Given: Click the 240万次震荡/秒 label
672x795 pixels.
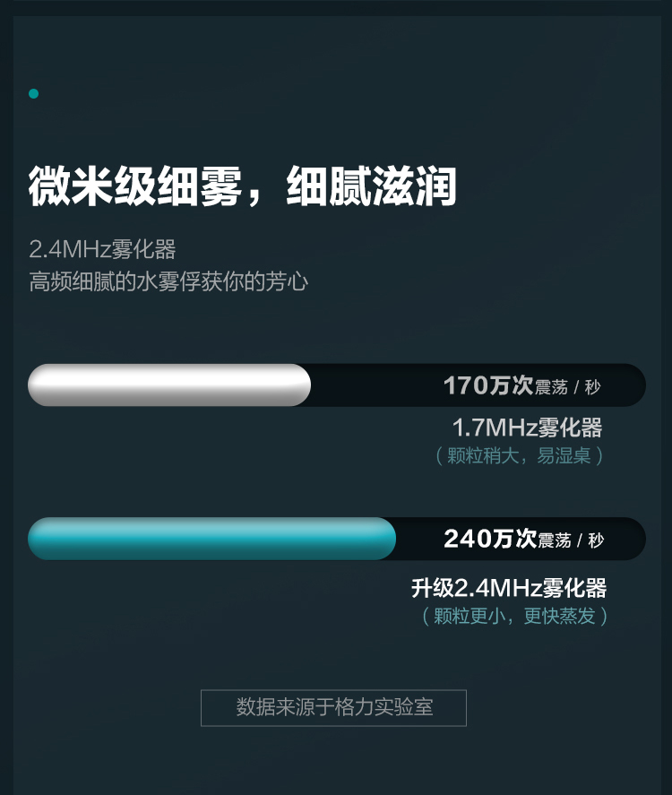Looking at the screenshot, I should tap(523, 539).
